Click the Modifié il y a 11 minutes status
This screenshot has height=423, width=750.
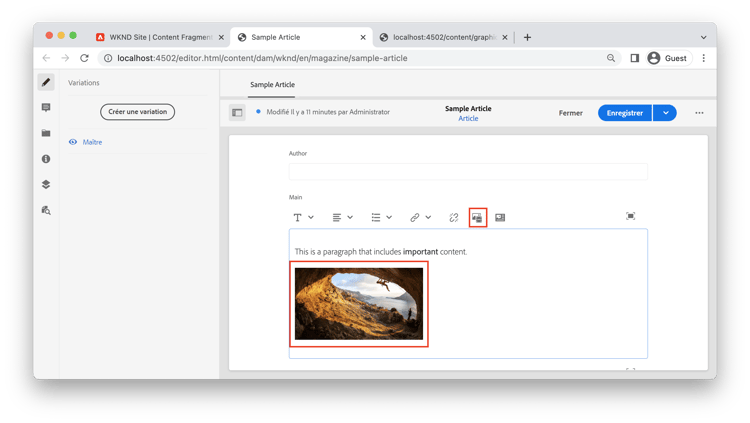click(x=328, y=112)
